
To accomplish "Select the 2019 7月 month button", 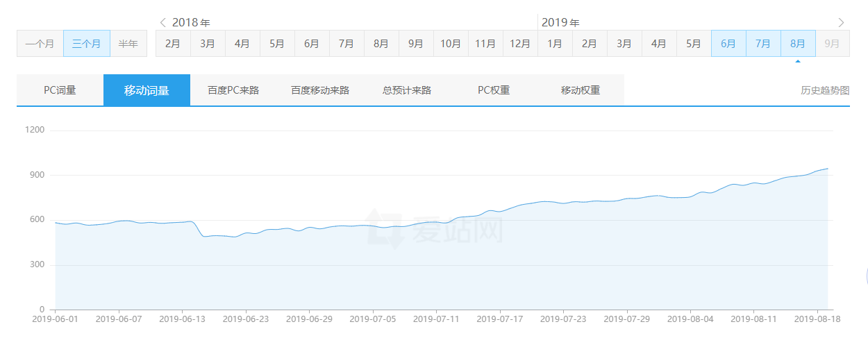I will (x=763, y=44).
